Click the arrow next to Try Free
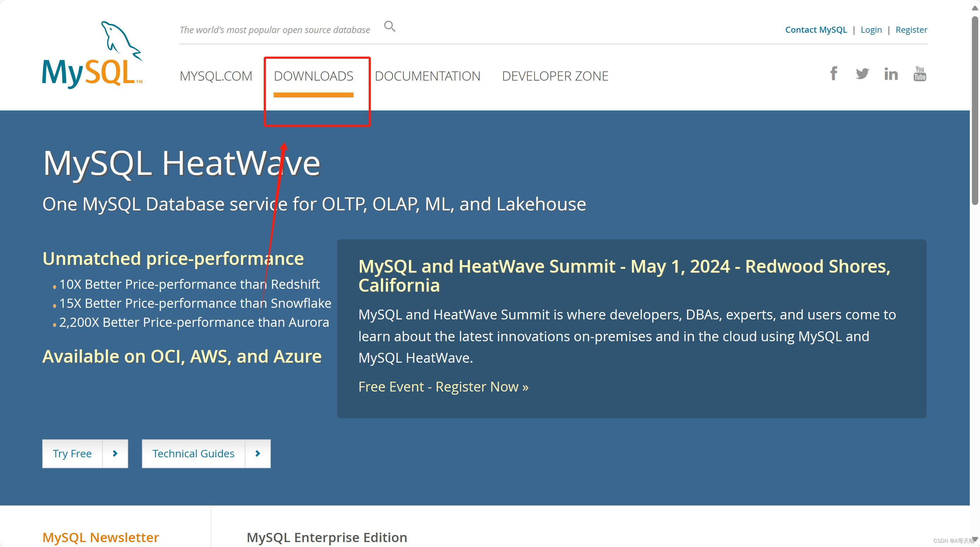Image resolution: width=980 pixels, height=547 pixels. point(115,453)
